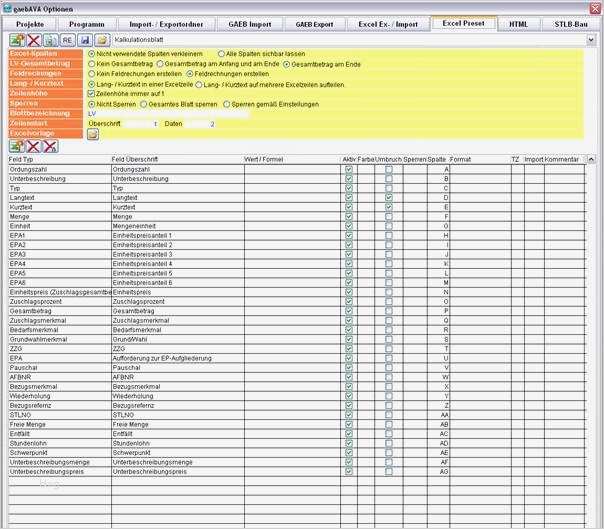This screenshot has width=604, height=529.
Task: Open the Excel Ex- / Import tab
Action: click(388, 24)
